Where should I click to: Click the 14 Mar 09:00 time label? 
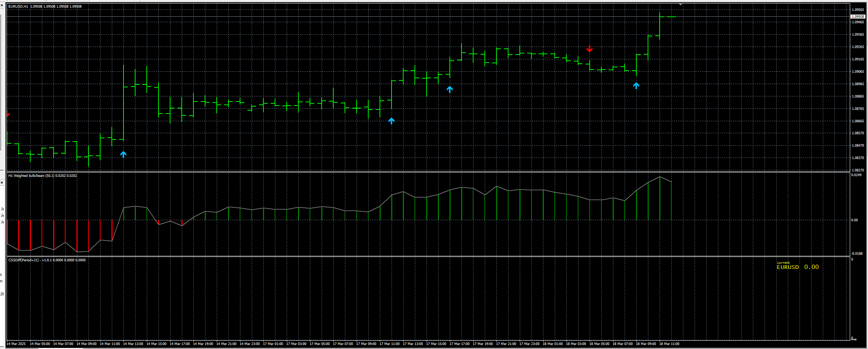point(86,344)
